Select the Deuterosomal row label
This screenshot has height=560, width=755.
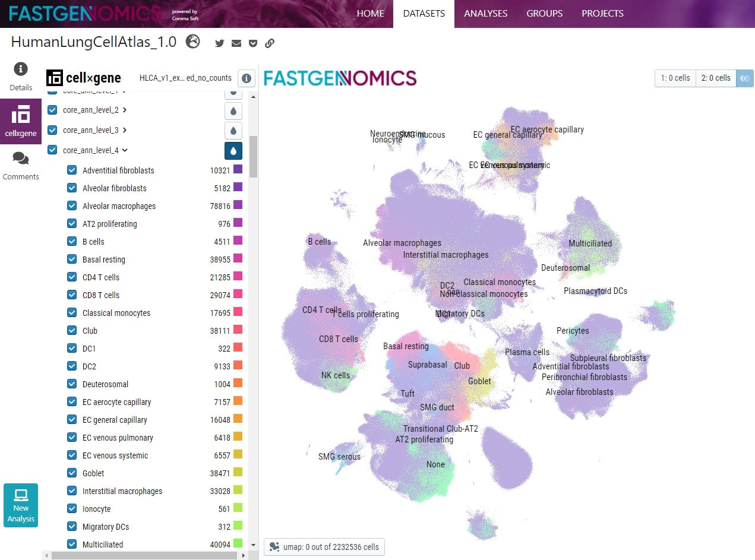click(106, 384)
